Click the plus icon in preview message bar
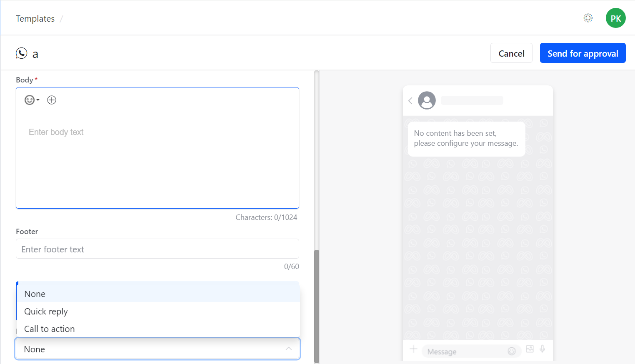This screenshot has height=364, width=635. (413, 349)
